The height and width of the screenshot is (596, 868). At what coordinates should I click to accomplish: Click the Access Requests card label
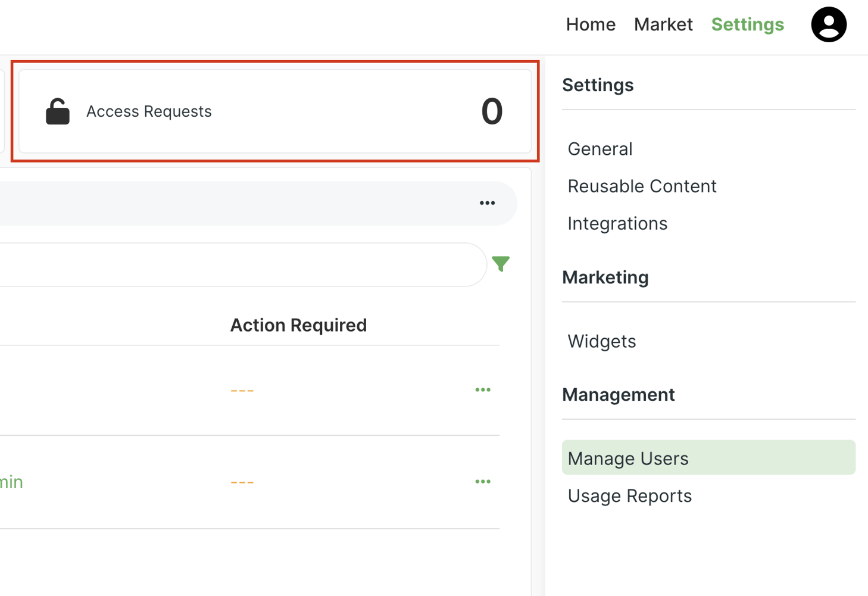tap(149, 111)
